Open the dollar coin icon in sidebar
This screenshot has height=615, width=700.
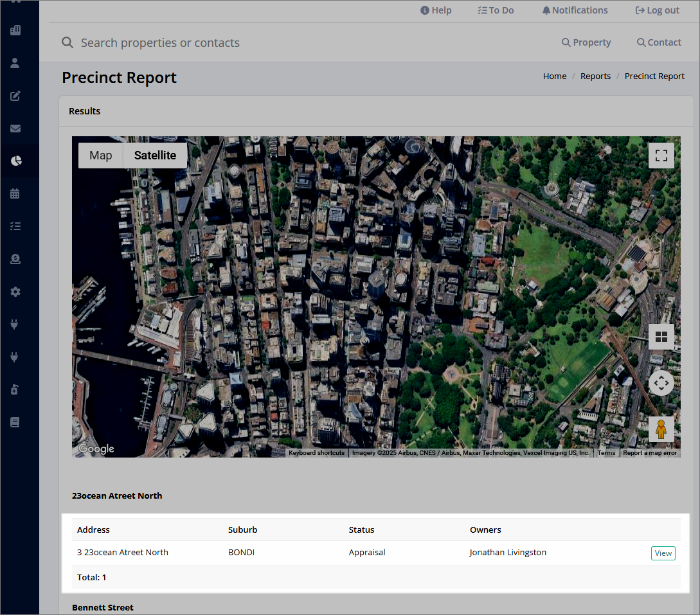pyautogui.click(x=15, y=259)
